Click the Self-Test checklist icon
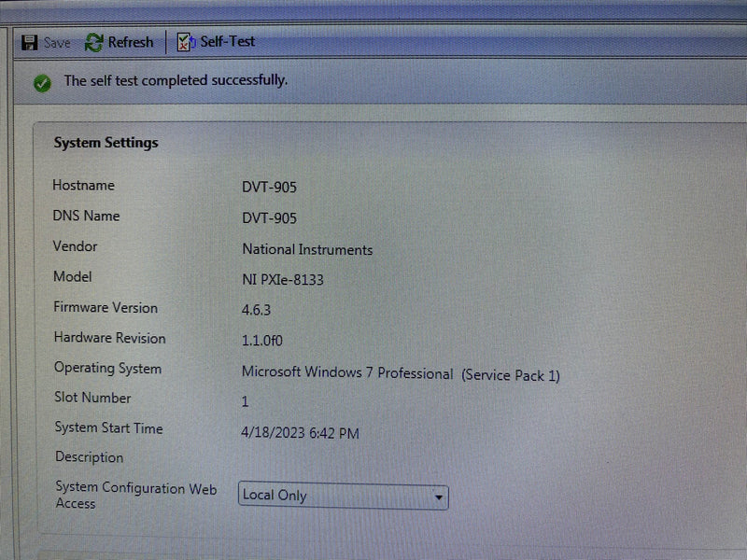Screen dimensions: 747x560 pyautogui.click(x=186, y=42)
